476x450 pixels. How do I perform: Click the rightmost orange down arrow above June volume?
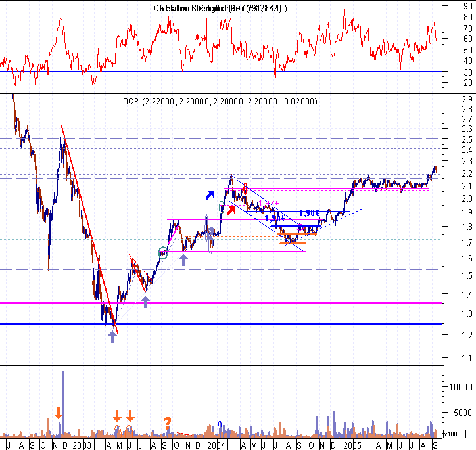[130, 416]
